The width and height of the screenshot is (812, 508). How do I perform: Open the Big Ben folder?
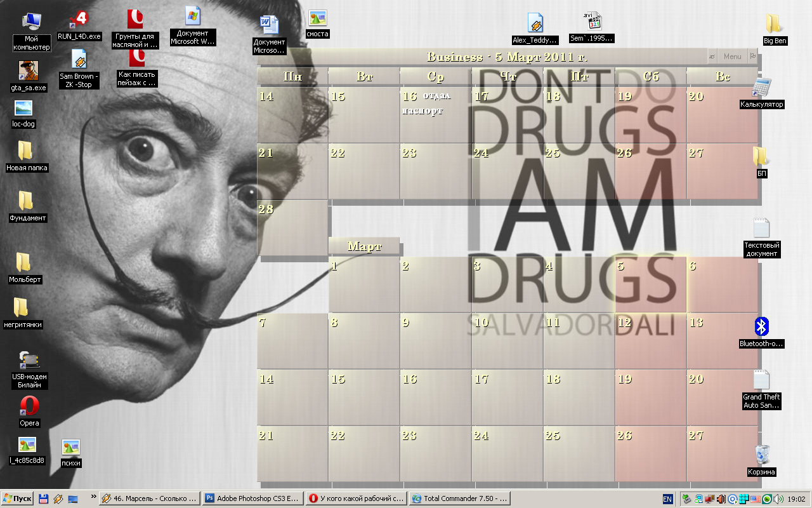tap(774, 25)
